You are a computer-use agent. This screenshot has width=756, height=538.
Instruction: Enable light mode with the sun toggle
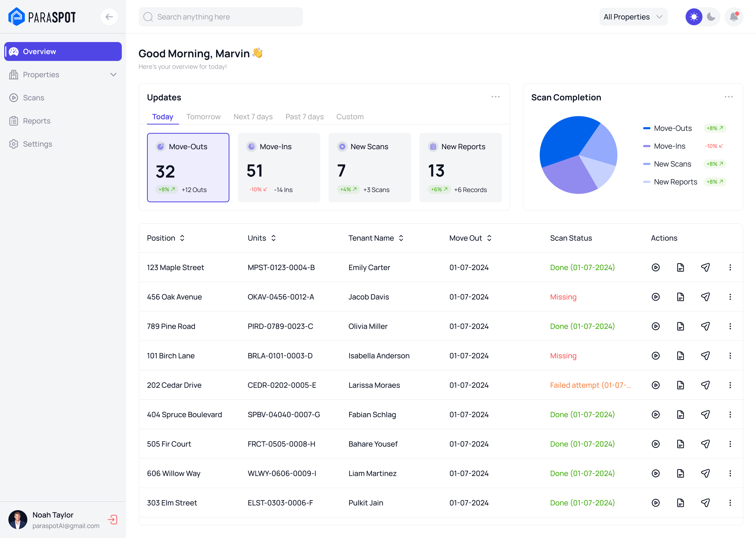click(694, 17)
